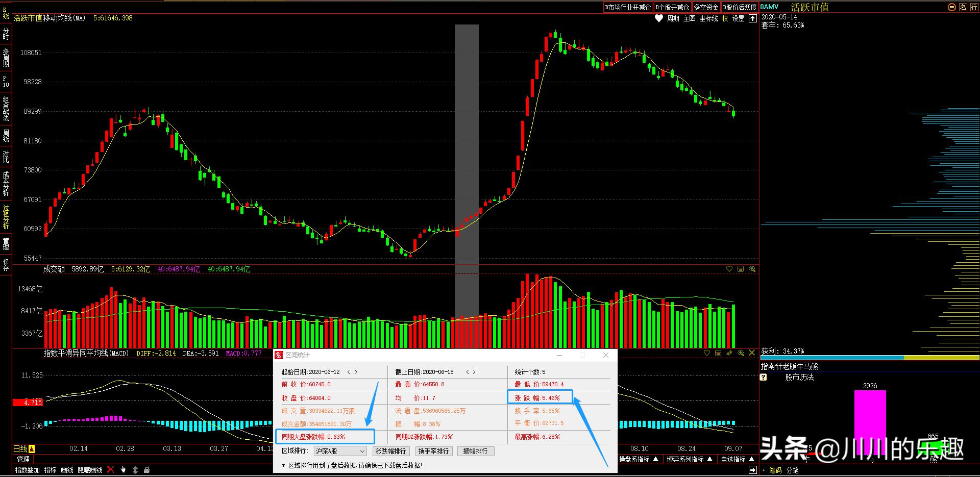Screen dimensions: 980x477
Task: Click the 换手率排行 button
Action: point(433,451)
